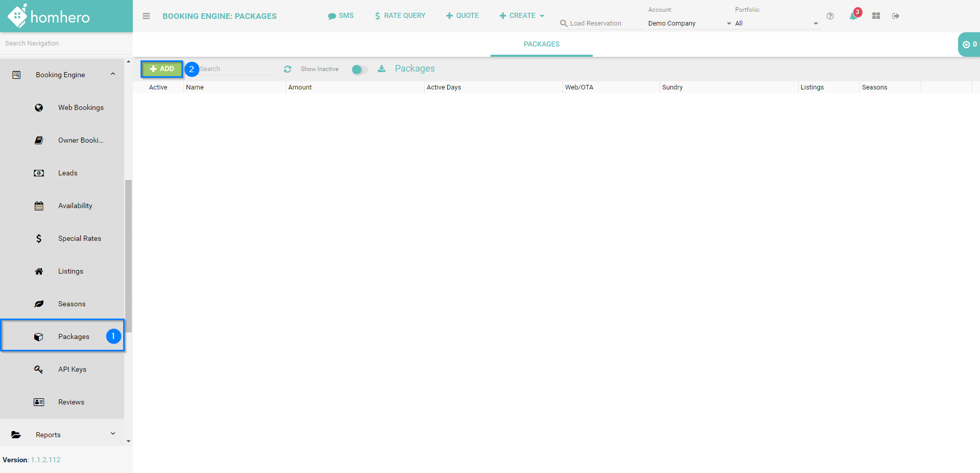Image resolution: width=980 pixels, height=473 pixels.
Task: Click the hamburger menu icon
Action: click(x=146, y=16)
